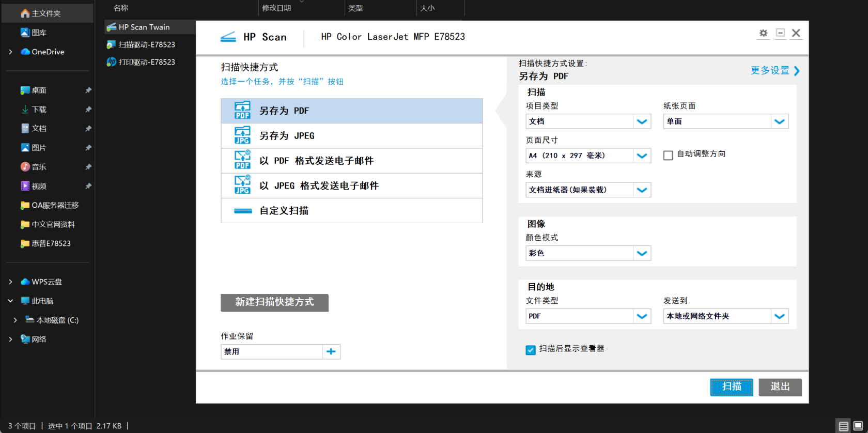
Task: Select the 扫描驱动-E78523 file name
Action: pyautogui.click(x=147, y=44)
